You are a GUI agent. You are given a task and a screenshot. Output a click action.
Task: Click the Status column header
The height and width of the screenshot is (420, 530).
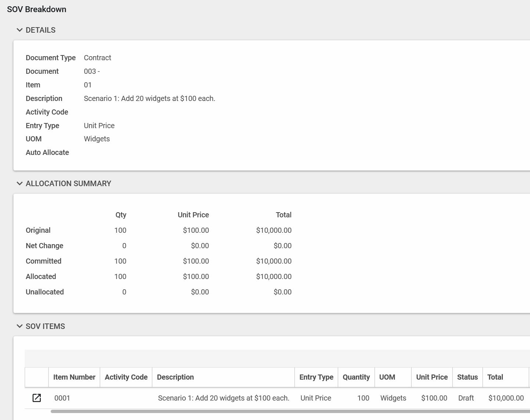pyautogui.click(x=467, y=377)
